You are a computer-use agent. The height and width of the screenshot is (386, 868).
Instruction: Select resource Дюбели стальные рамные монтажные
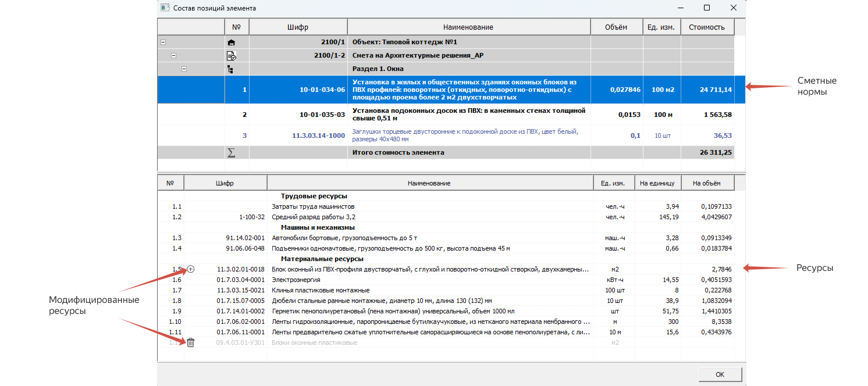pos(446,301)
